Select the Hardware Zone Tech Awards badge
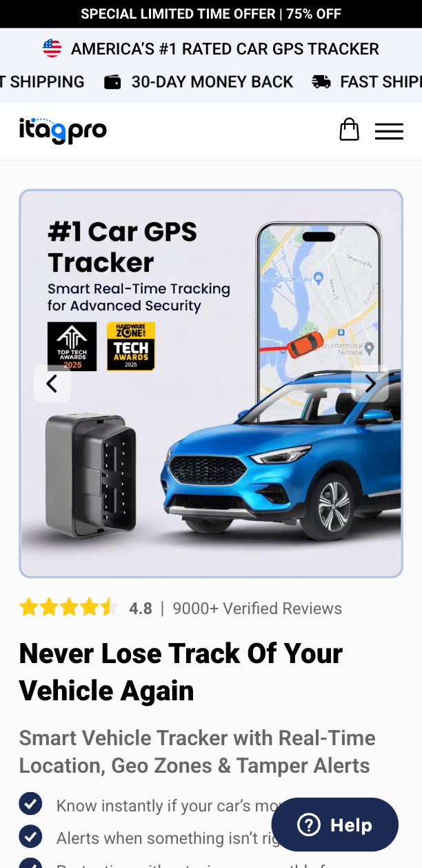Screen dimensions: 422x868 [x=131, y=346]
